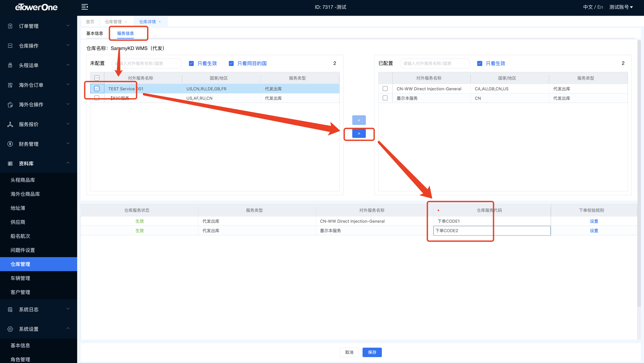Collapse the 系统设置 menu chevron
The height and width of the screenshot is (363, 644).
pos(68,329)
